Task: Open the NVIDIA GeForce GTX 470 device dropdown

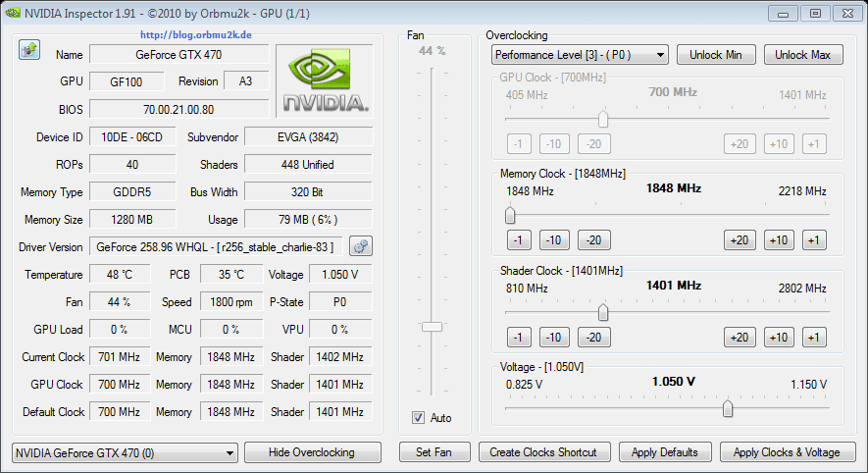Action: click(x=125, y=453)
